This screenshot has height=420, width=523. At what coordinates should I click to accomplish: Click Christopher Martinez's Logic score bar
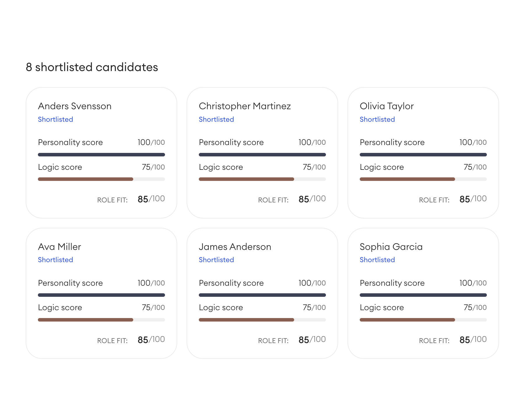coord(262,179)
